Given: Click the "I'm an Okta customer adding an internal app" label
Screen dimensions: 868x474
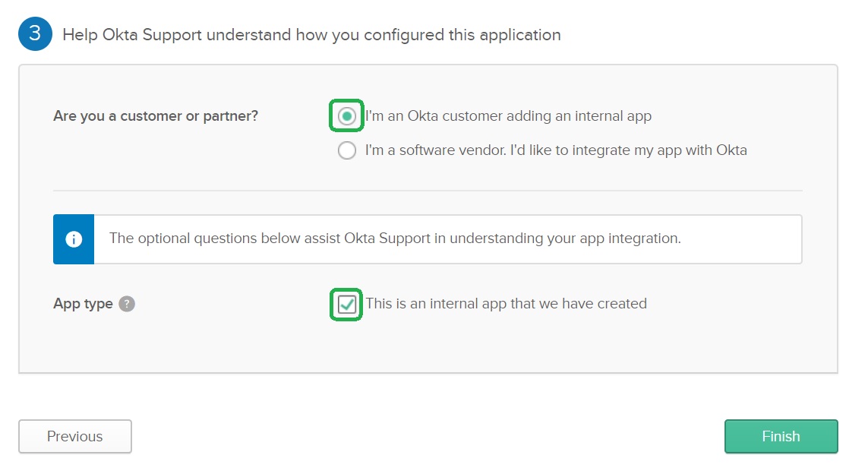Looking at the screenshot, I should pos(508,116).
